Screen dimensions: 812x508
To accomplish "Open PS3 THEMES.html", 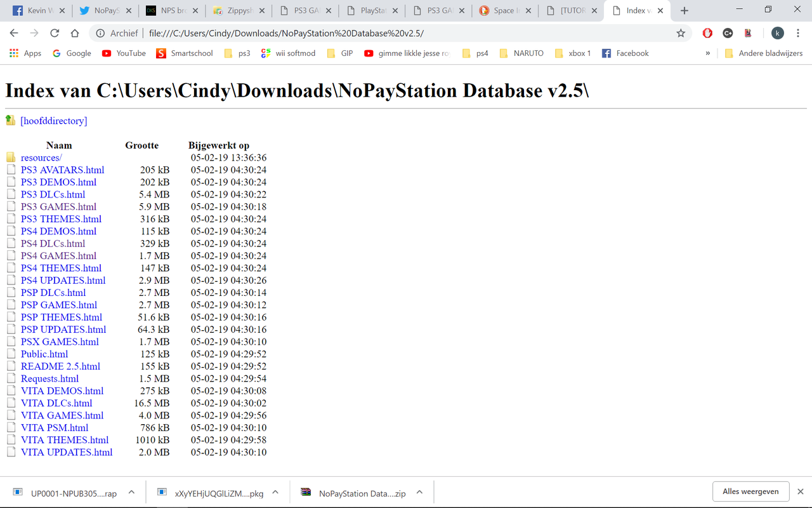I will (x=61, y=219).
